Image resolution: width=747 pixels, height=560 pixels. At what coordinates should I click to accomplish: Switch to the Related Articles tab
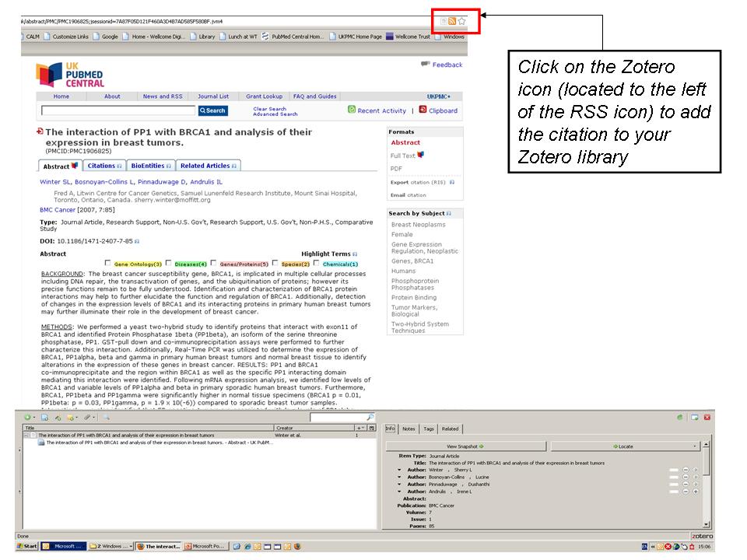(x=209, y=166)
